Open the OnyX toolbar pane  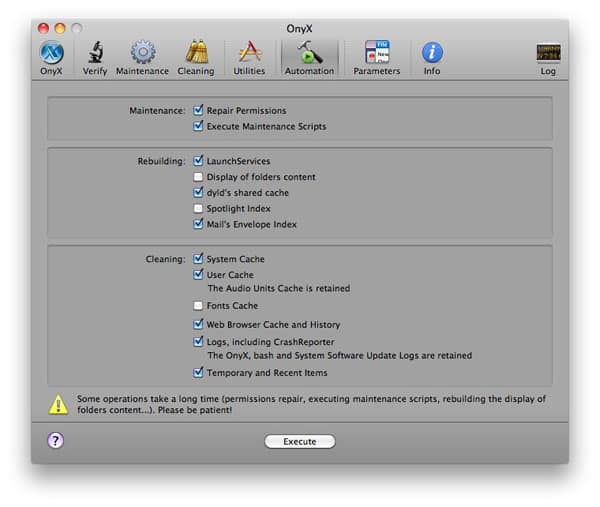51,58
